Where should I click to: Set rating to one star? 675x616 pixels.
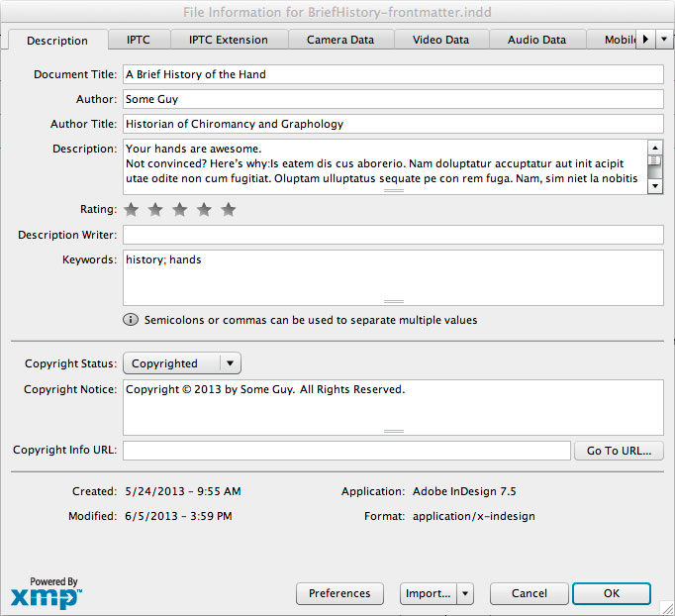pyautogui.click(x=130, y=209)
